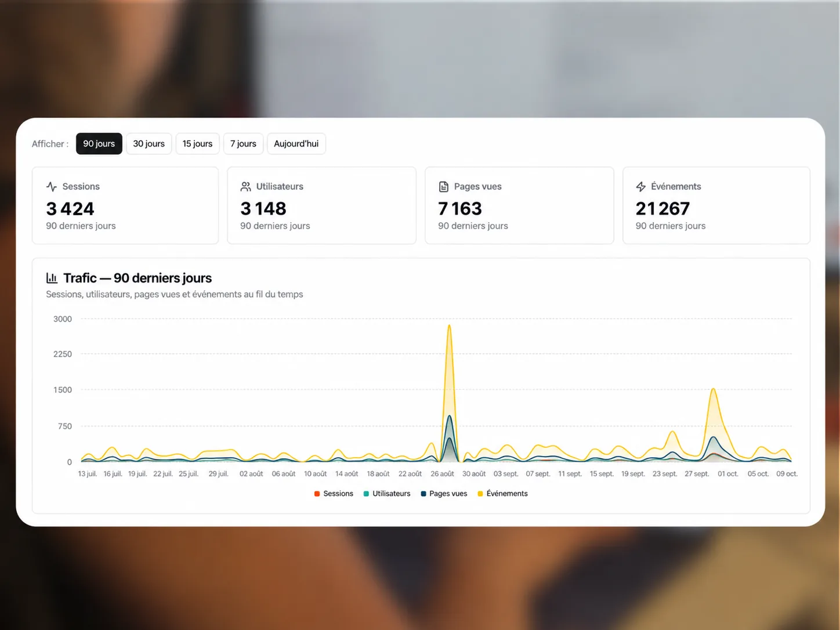Click the 27 sept. axis label
Viewport: 840px width, 630px height.
[x=697, y=474]
